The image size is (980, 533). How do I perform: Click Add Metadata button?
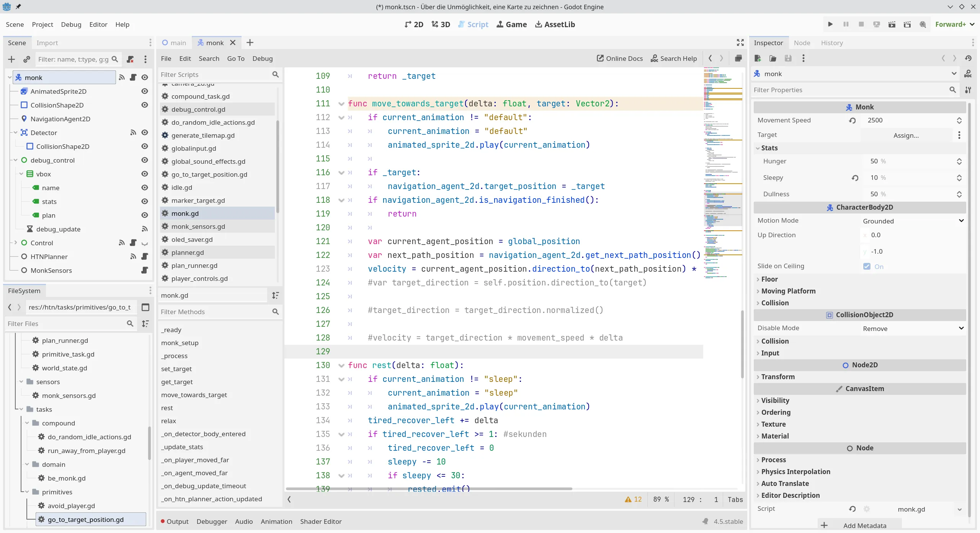pyautogui.click(x=859, y=525)
